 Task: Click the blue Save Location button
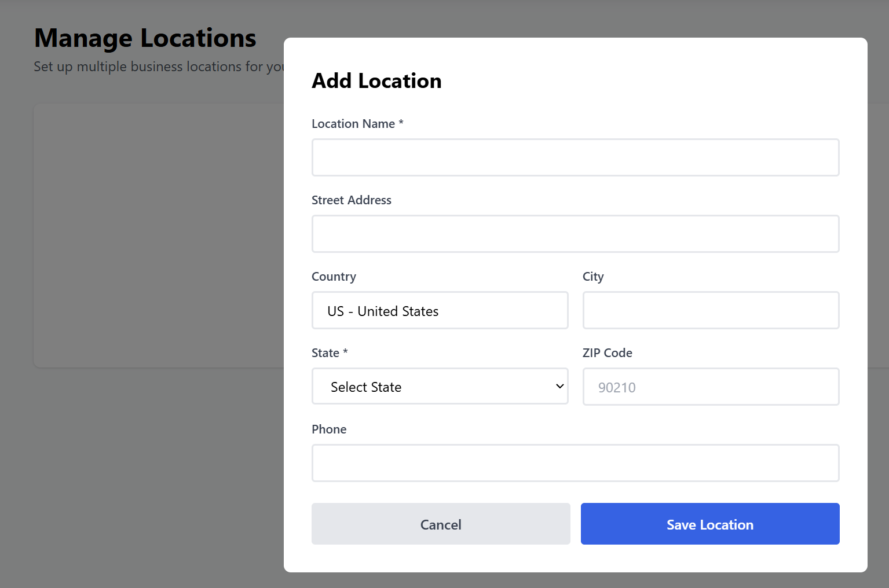click(710, 524)
